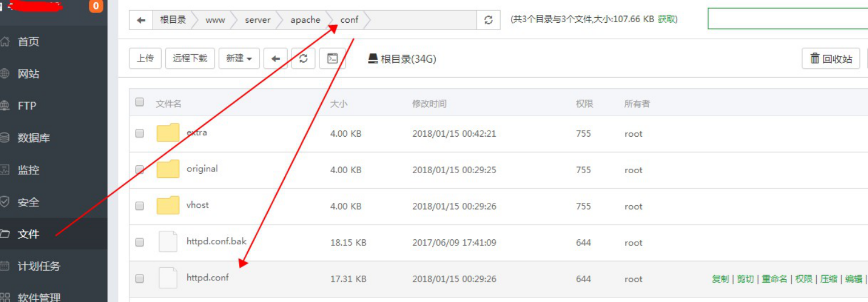Select the httpd.conf row checkbox

140,279
